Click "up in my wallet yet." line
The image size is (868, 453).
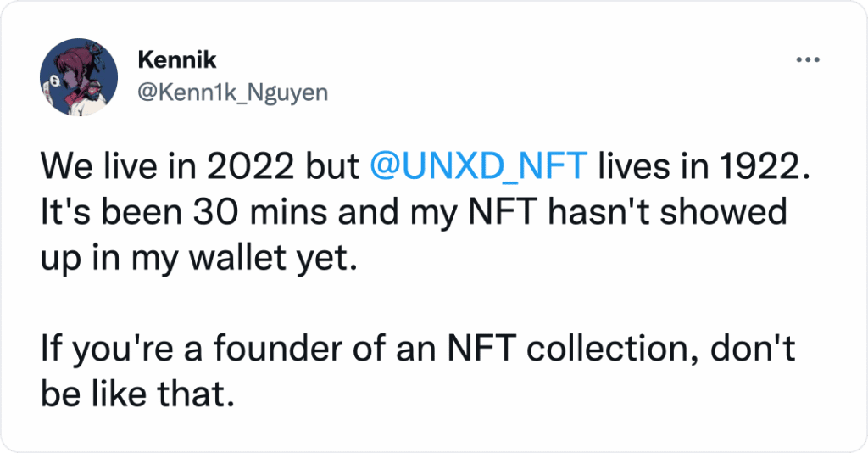(194, 257)
